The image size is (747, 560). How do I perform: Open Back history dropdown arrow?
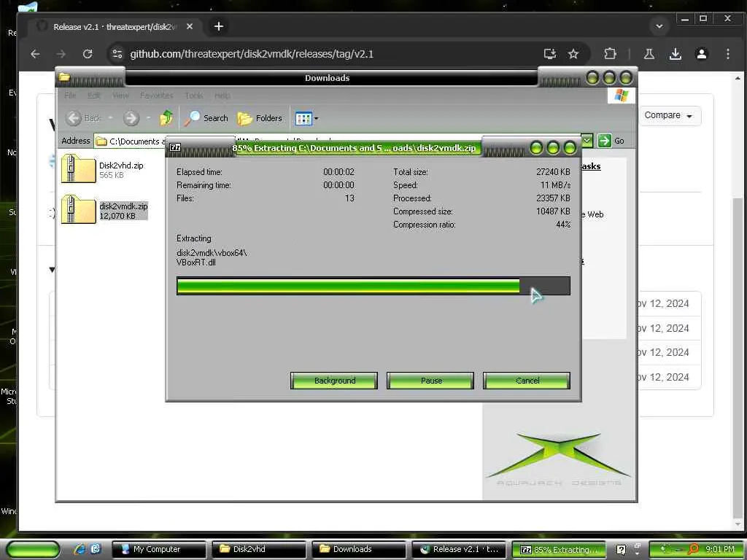pos(111,118)
